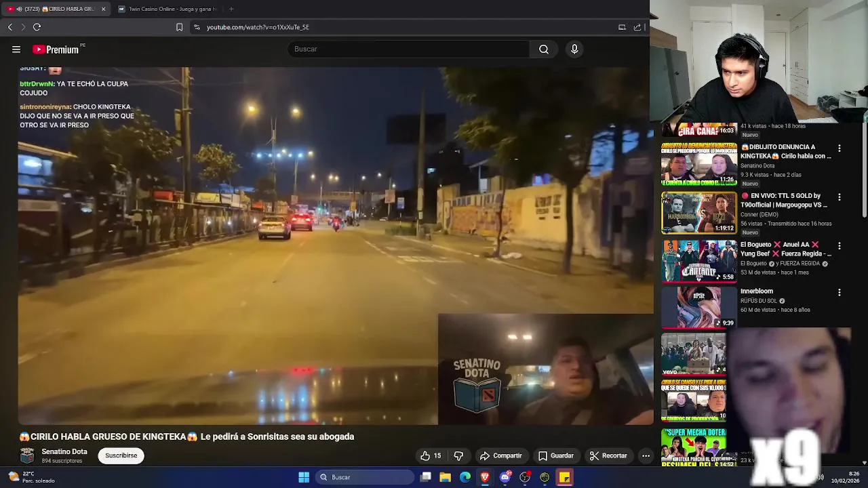This screenshot has height=488, width=868.
Task: Open weather widget showing 22°C
Action: tap(32, 477)
